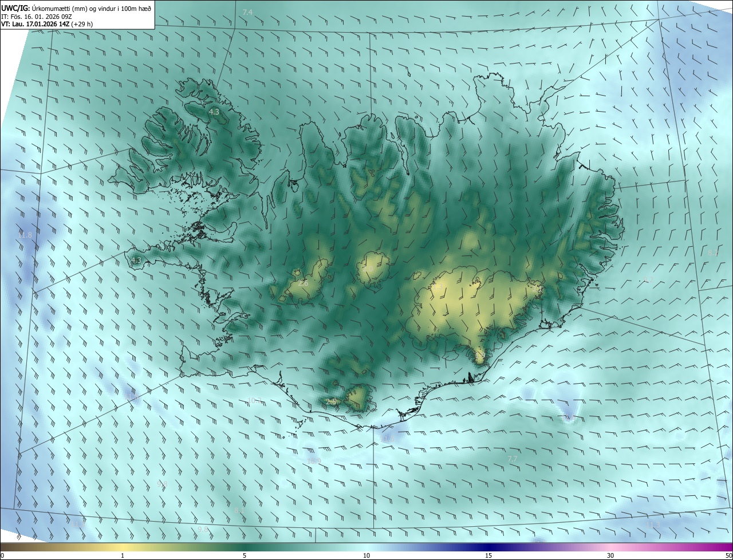Click the '15' tick on the colour scale
The width and height of the screenshot is (733, 560).
(488, 555)
